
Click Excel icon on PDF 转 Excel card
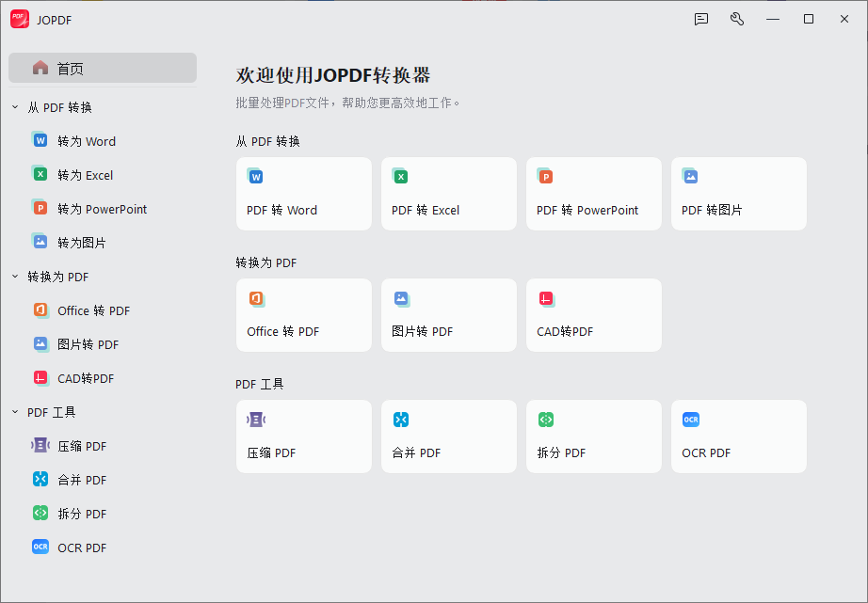[x=400, y=176]
